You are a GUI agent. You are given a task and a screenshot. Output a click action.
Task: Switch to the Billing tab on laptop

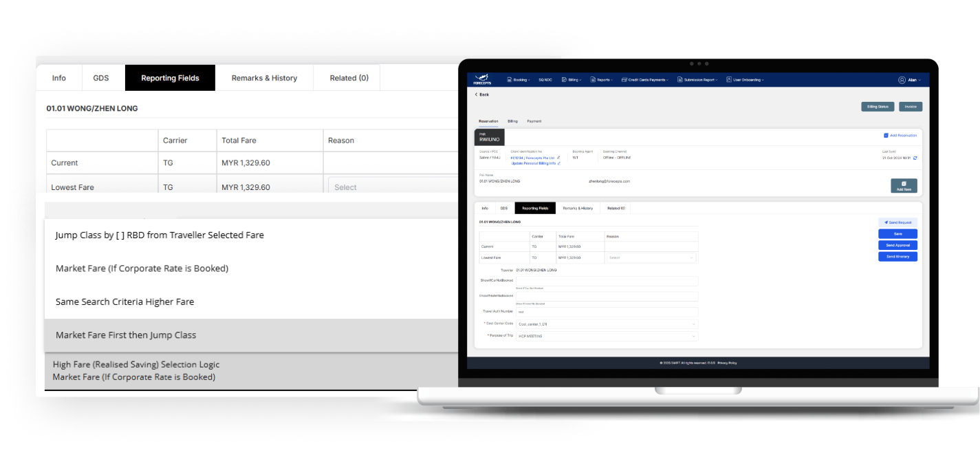click(x=512, y=121)
